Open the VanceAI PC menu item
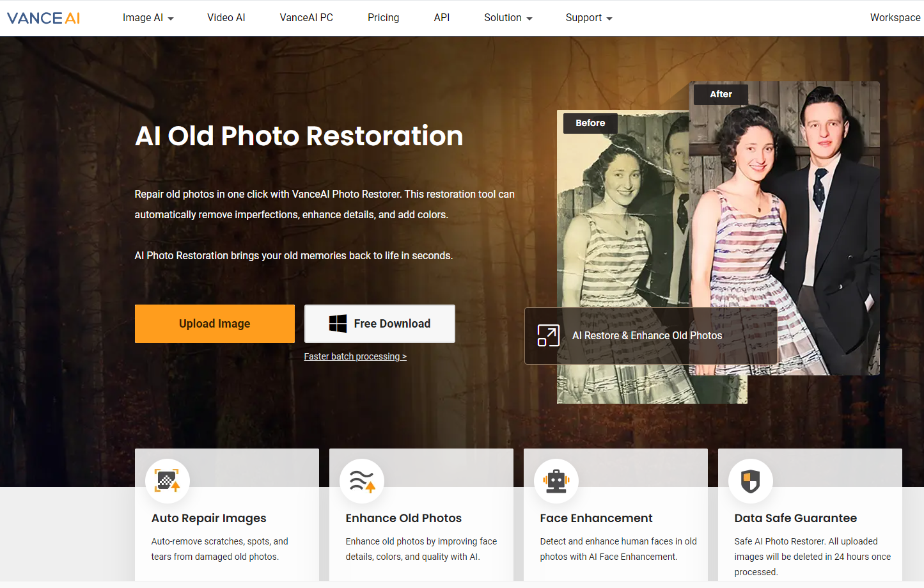Image resolution: width=924 pixels, height=588 pixels. pyautogui.click(x=306, y=18)
